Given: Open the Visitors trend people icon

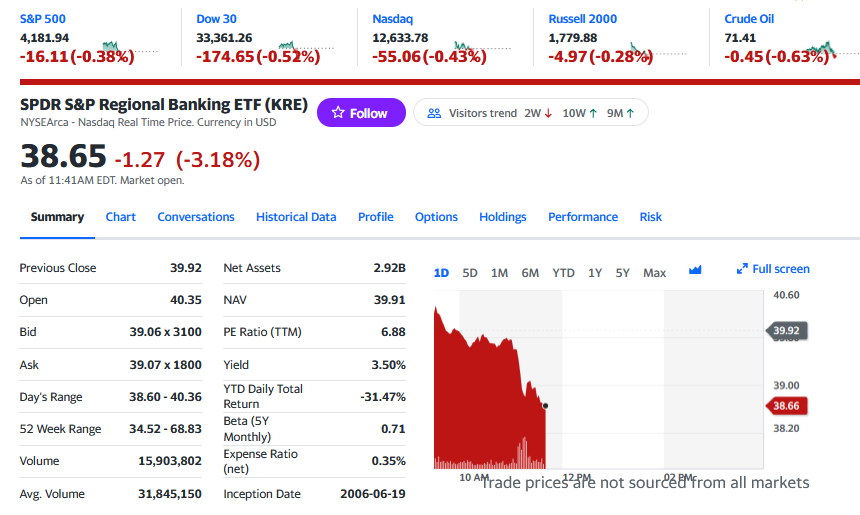Looking at the screenshot, I should click(x=434, y=113).
